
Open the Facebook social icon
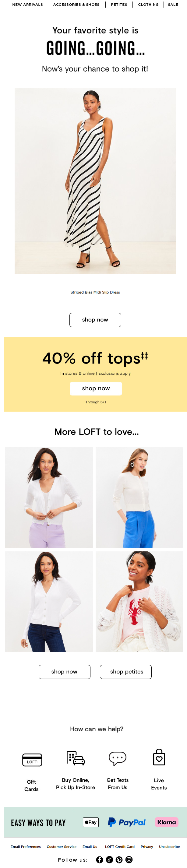pyautogui.click(x=99, y=859)
